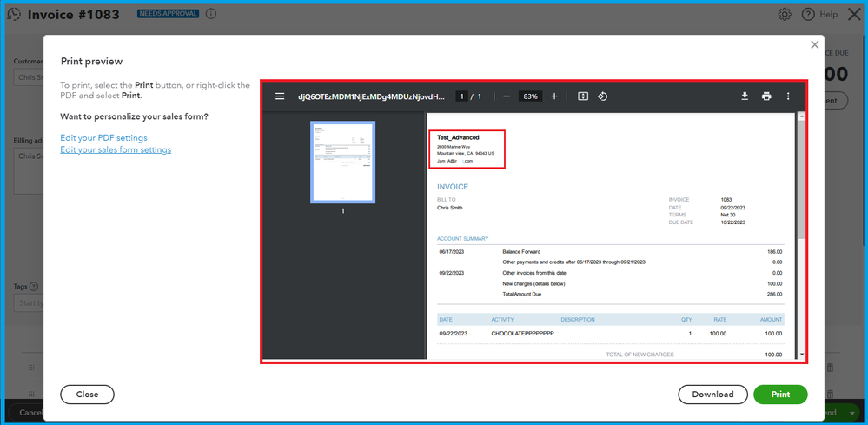Zoom in the PDF with plus
The height and width of the screenshot is (425, 868).
(x=554, y=96)
